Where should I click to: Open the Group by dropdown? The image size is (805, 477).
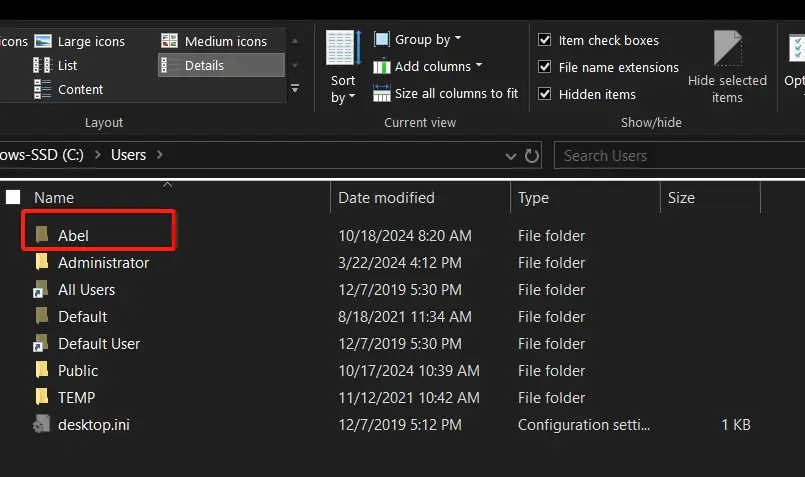coord(418,39)
